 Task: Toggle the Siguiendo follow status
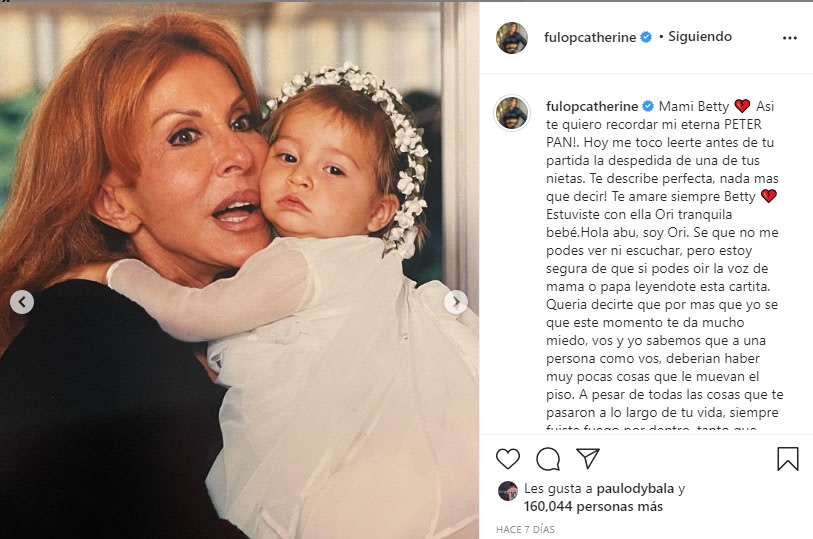click(x=700, y=37)
